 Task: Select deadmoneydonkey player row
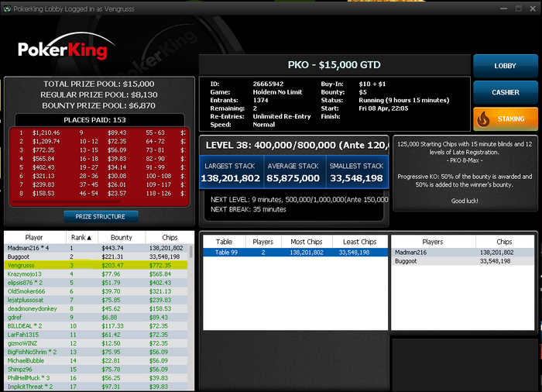(x=96, y=308)
